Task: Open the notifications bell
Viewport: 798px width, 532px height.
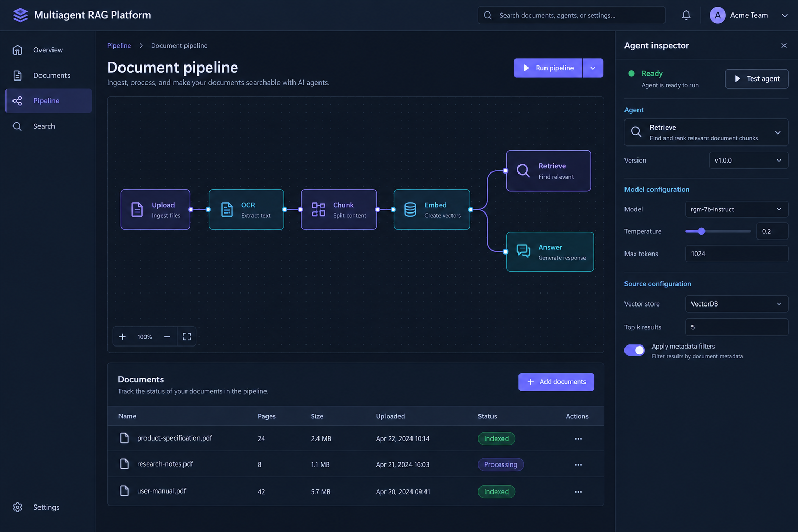Action: (686, 15)
